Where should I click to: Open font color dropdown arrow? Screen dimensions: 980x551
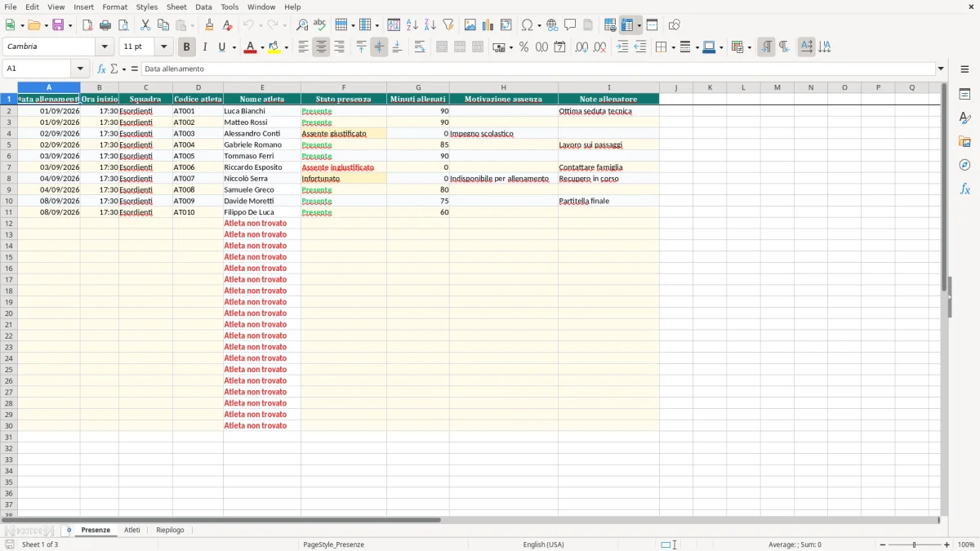pos(261,47)
